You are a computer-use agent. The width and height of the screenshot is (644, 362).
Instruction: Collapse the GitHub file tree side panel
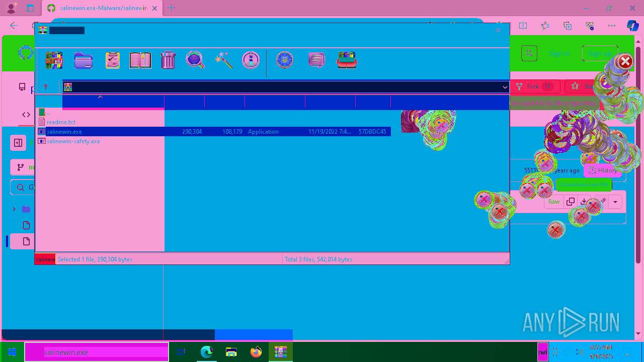click(x=18, y=143)
